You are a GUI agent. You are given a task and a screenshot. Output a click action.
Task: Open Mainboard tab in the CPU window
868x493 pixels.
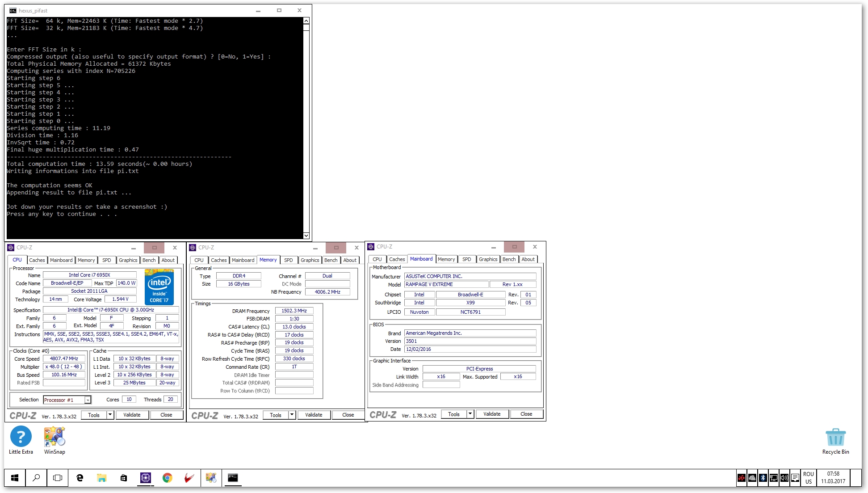[61, 260]
